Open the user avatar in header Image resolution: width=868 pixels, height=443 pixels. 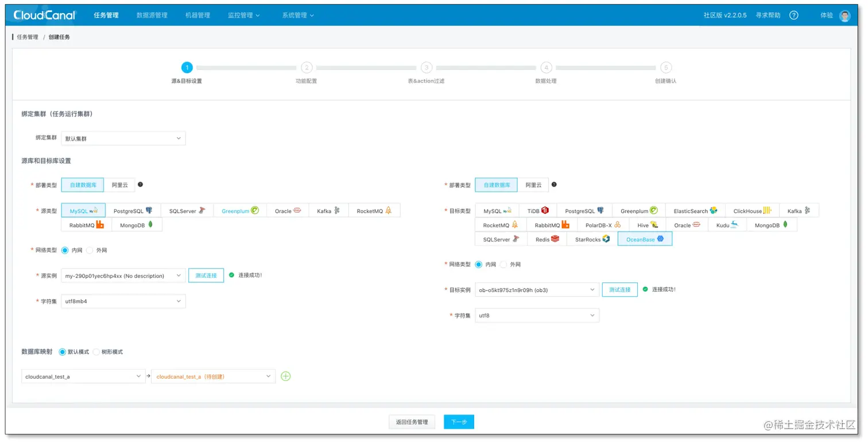tap(844, 15)
